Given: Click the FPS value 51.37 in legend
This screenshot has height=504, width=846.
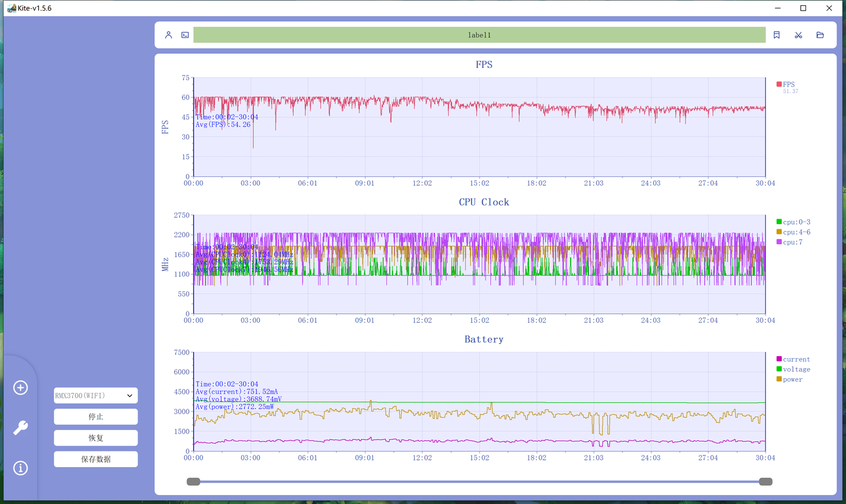Looking at the screenshot, I should (791, 91).
